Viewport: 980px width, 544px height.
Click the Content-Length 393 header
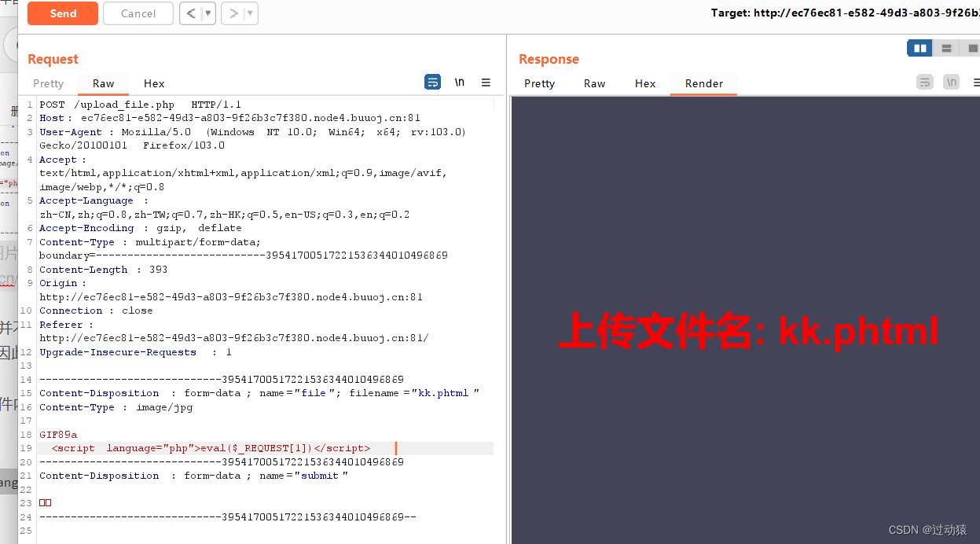(x=103, y=270)
